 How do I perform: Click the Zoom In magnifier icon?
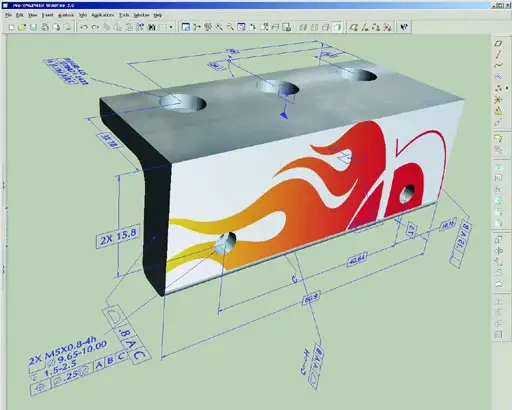coord(219,27)
